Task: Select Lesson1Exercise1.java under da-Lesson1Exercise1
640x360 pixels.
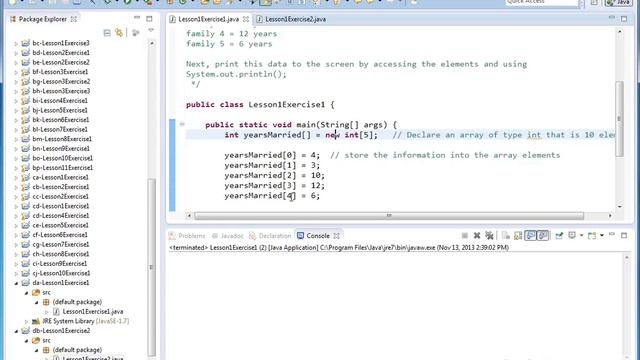Action: [93, 311]
